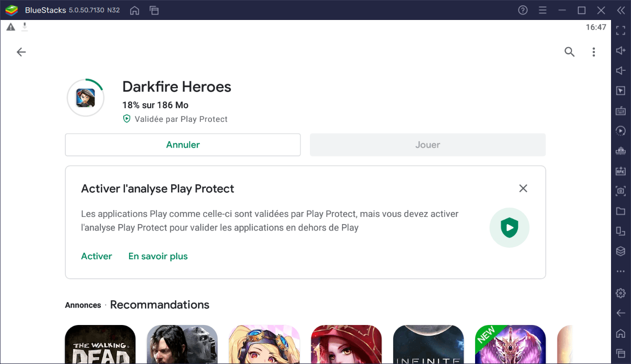
Task: Open blonde goggles girl game thumbnail
Action: pyautogui.click(x=264, y=345)
